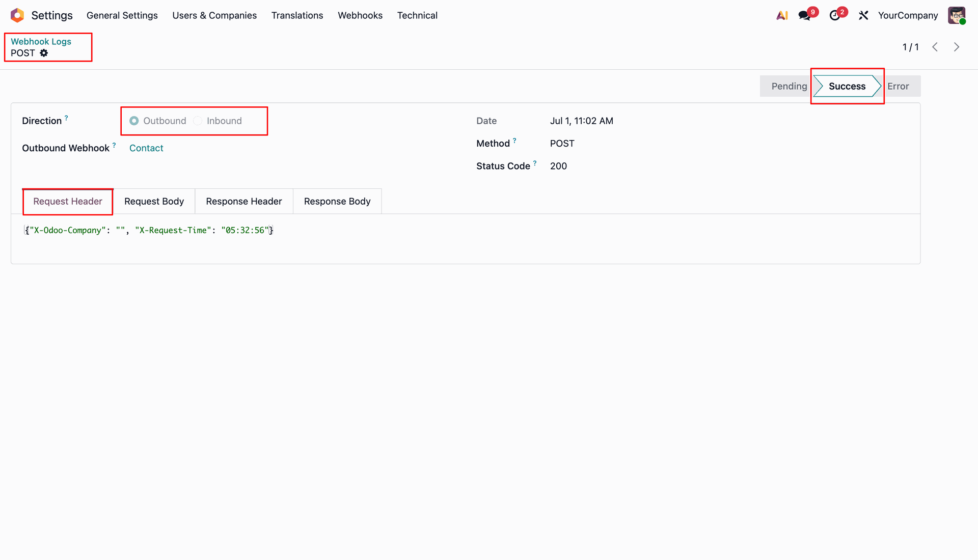Click the Odoo Settings app logo
Viewport: 978px width, 560px height.
(17, 15)
